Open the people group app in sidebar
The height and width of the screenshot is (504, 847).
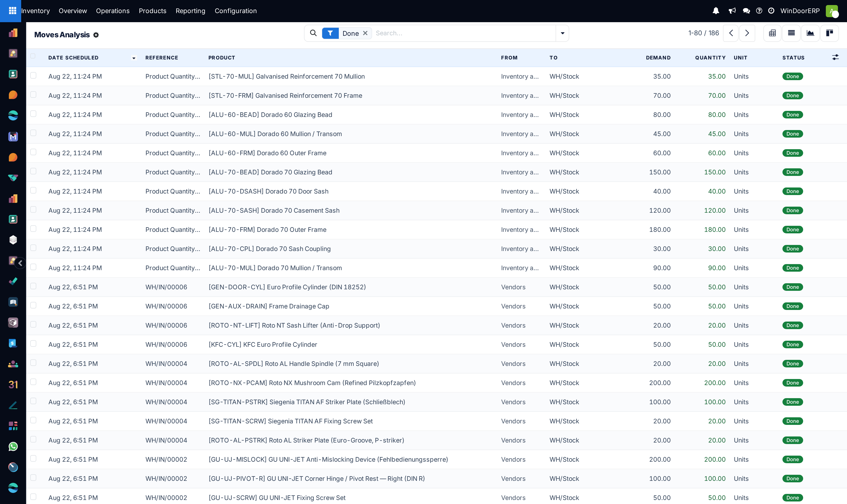point(13,364)
